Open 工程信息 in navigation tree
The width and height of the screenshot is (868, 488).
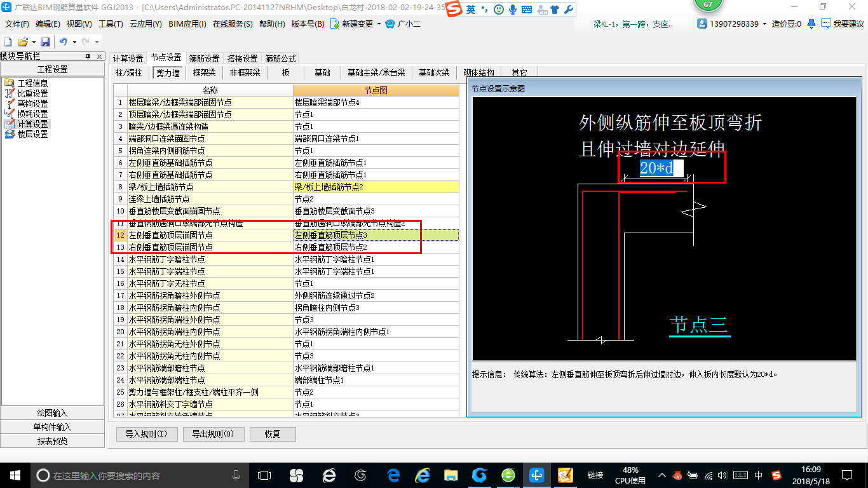click(32, 83)
